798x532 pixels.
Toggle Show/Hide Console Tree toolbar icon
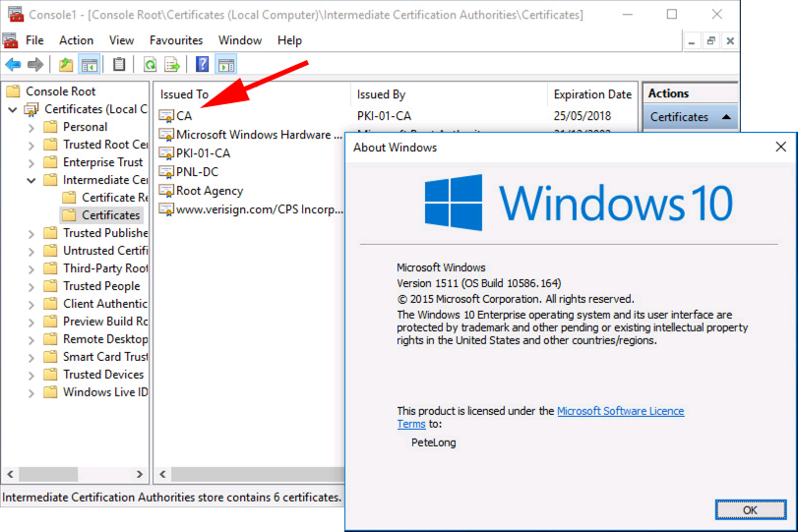coord(90,65)
